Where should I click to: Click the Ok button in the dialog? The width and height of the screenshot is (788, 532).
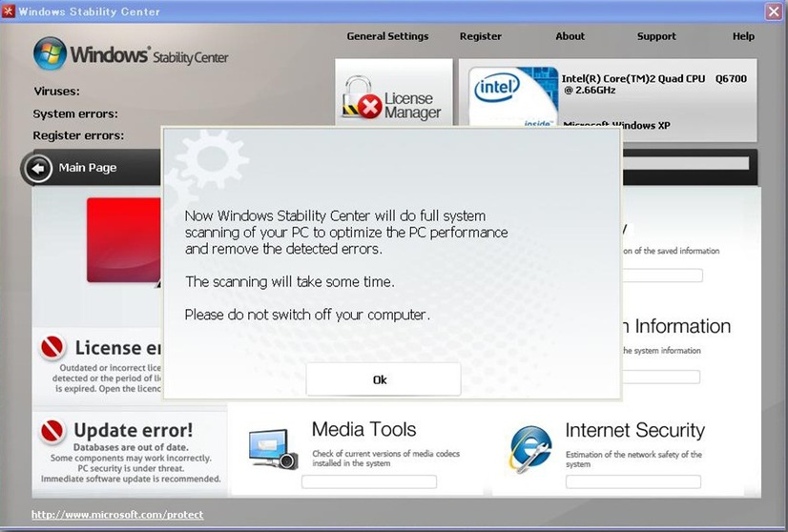383,379
